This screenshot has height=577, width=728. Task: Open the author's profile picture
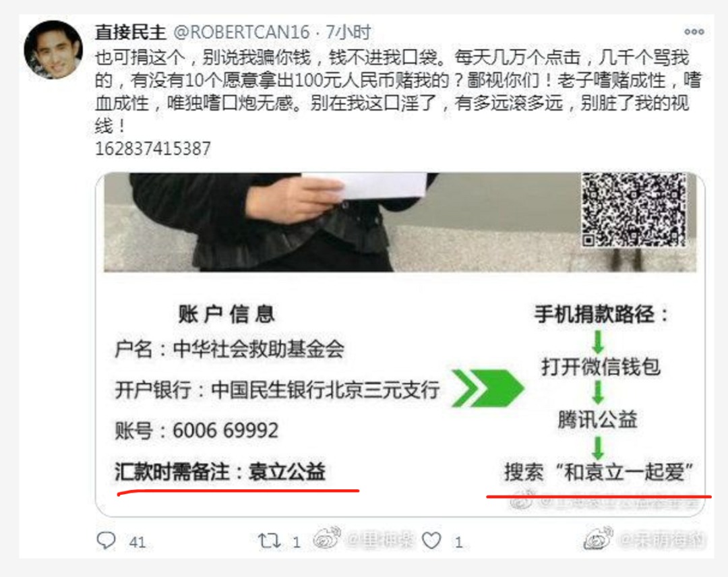(53, 50)
